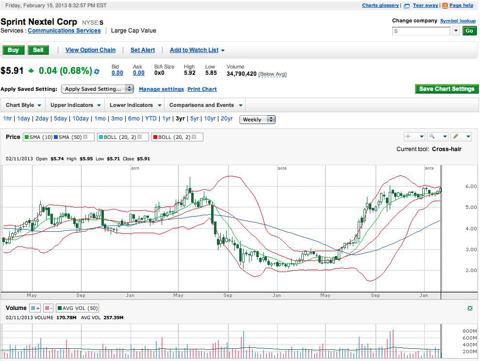Select the cross-hair chart tool icon
The width and height of the screenshot is (480, 361).
(x=408, y=137)
